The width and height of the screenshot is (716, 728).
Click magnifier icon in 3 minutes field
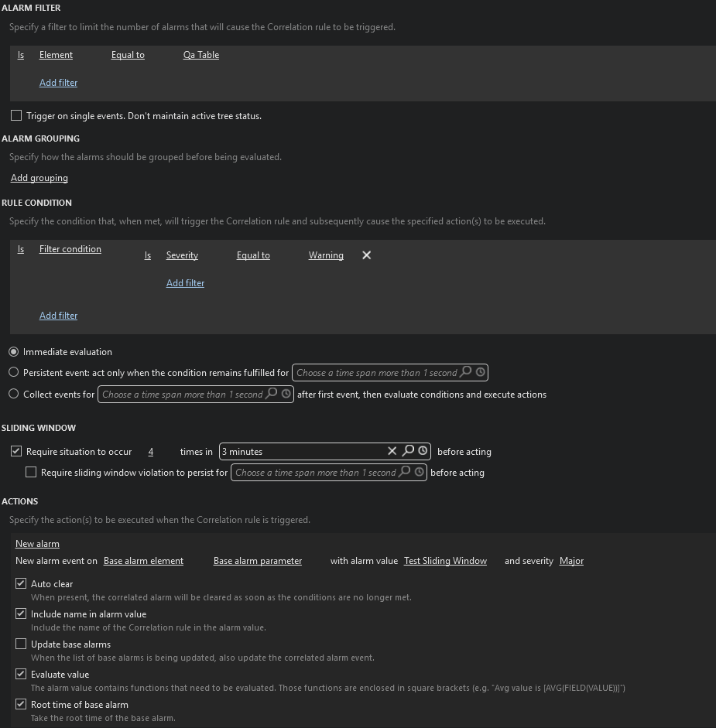[x=408, y=450]
